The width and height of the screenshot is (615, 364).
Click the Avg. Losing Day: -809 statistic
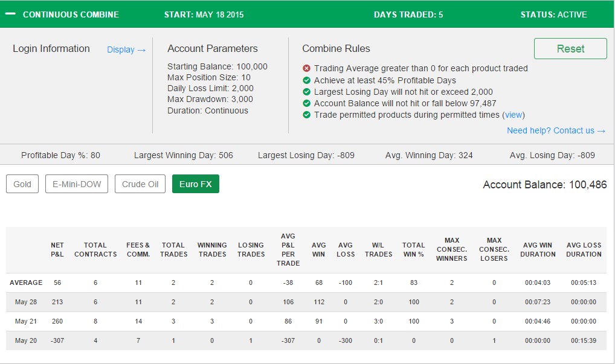pos(552,155)
